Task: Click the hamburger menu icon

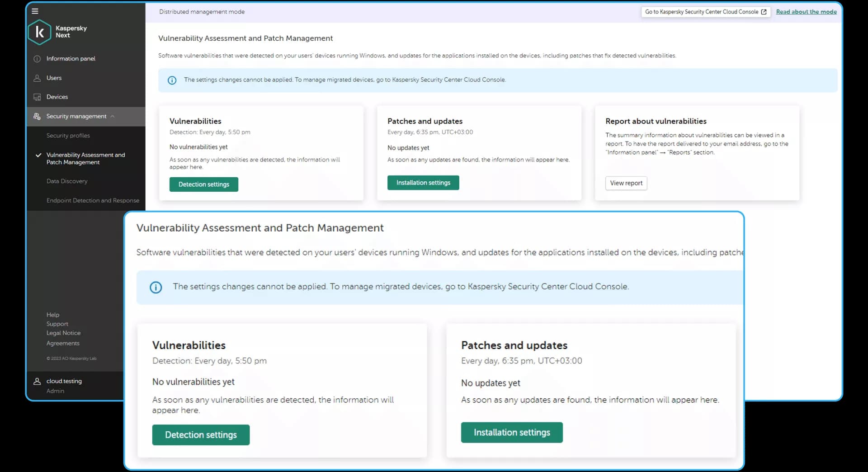Action: click(35, 11)
